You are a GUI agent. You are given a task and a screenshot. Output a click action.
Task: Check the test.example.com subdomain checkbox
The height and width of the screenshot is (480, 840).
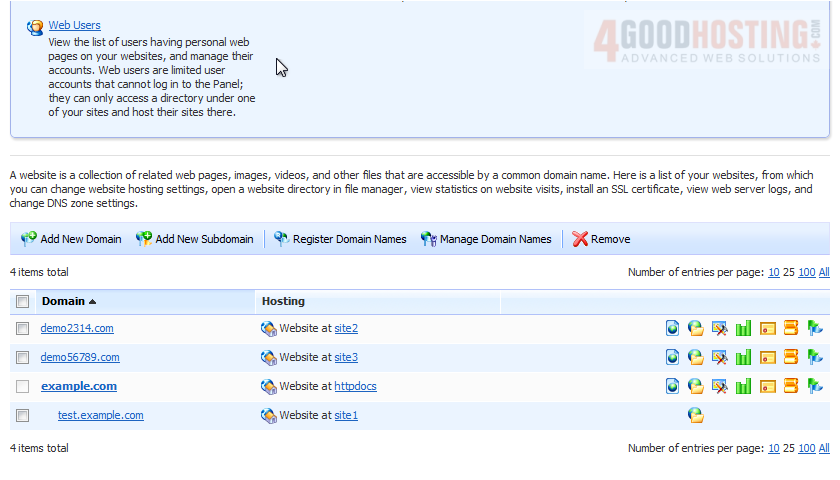[22, 416]
